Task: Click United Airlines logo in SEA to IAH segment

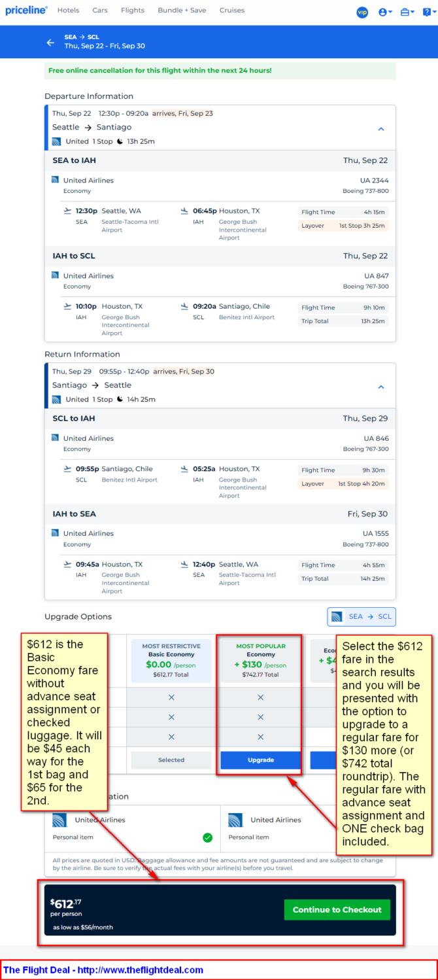Action: click(55, 180)
